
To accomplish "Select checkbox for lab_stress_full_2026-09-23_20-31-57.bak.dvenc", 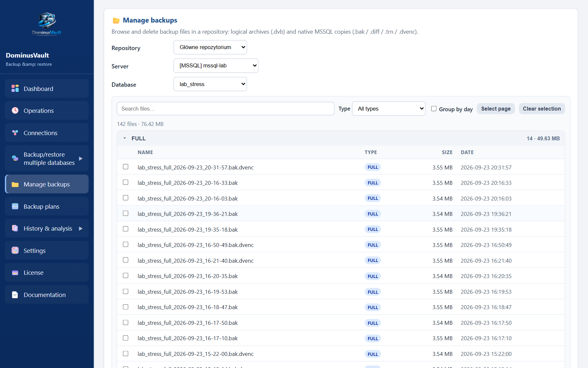I will (125, 167).
